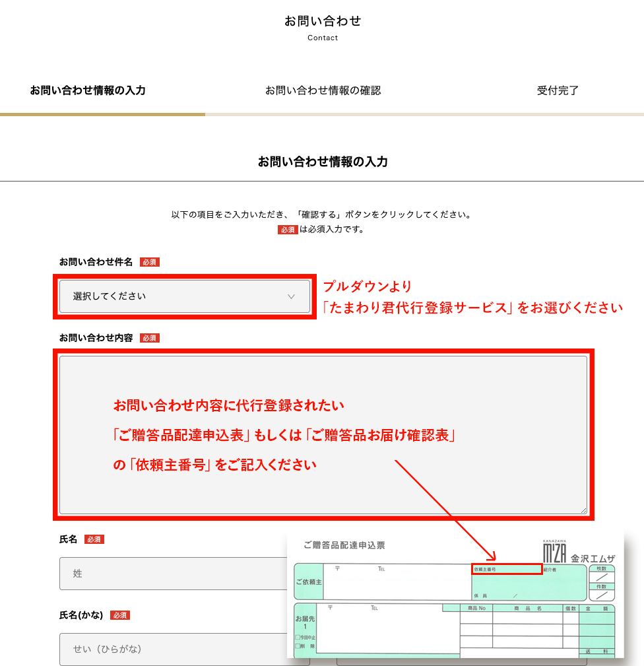Screen dimensions: 644x666
Task: Click the instruction text mentioning 「確認する」ボタン
Action: tap(322, 215)
